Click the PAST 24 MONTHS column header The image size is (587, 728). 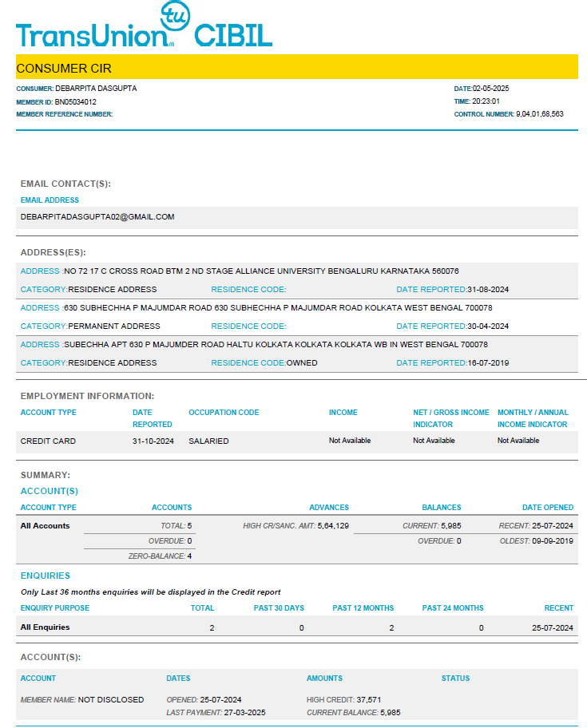coord(453,607)
